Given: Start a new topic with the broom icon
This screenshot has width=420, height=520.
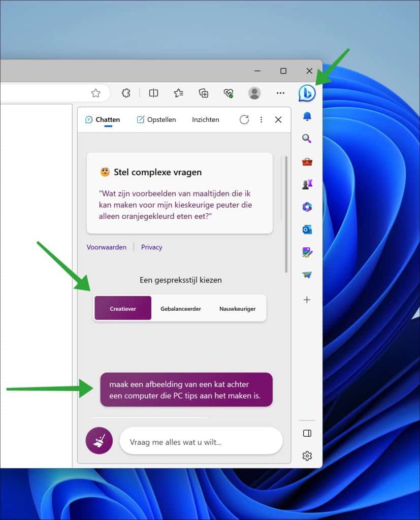Looking at the screenshot, I should [x=99, y=440].
